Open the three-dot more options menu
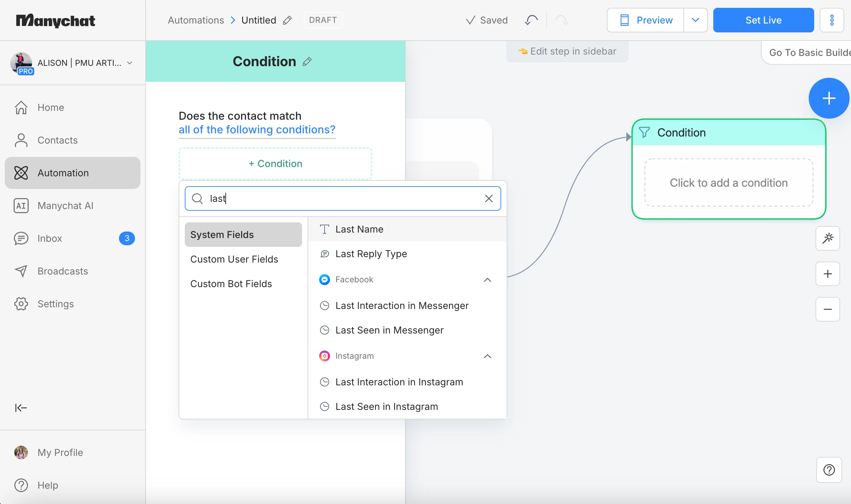The width and height of the screenshot is (851, 504). 832,20
